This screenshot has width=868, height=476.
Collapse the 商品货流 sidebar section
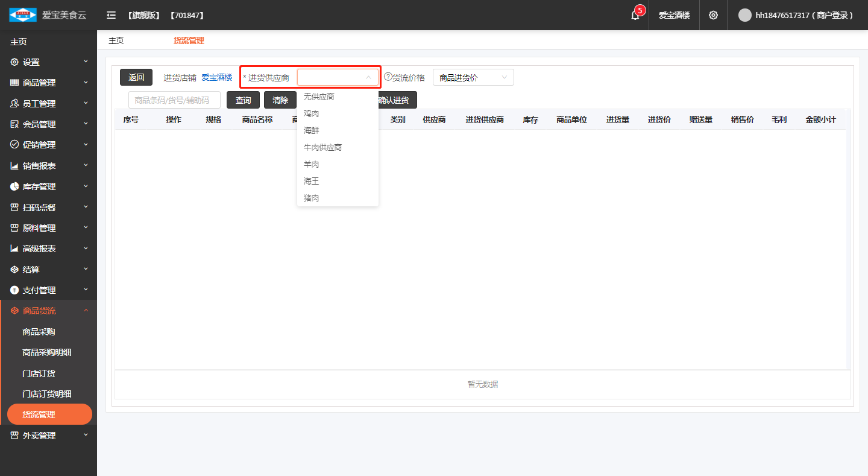[48, 311]
